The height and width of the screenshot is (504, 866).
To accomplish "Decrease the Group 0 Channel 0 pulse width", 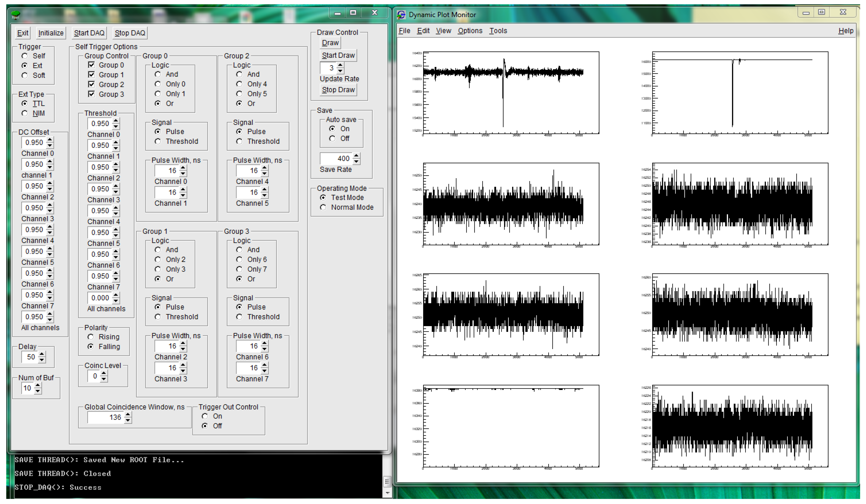I will pos(183,174).
